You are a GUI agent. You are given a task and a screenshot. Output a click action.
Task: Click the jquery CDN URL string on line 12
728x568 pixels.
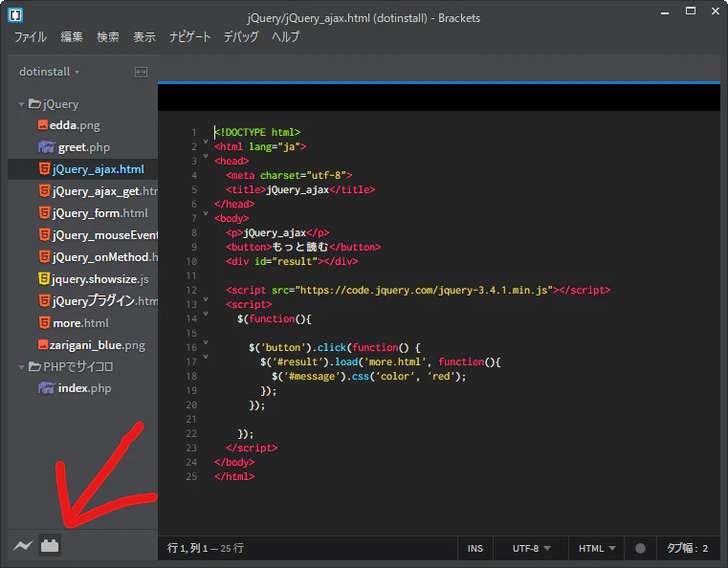425,290
